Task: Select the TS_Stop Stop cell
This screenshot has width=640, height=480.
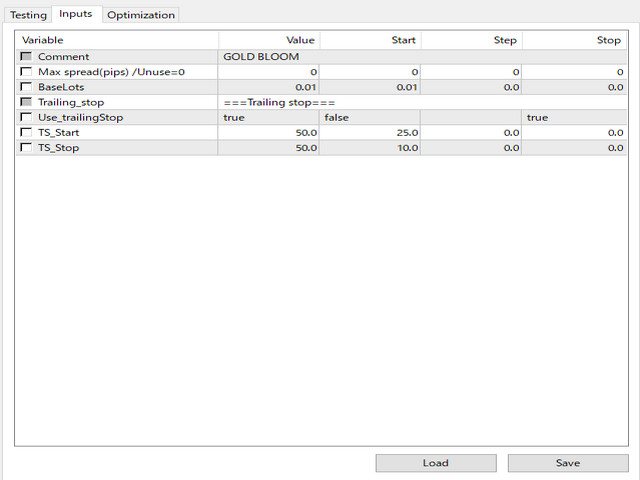Action: click(574, 148)
